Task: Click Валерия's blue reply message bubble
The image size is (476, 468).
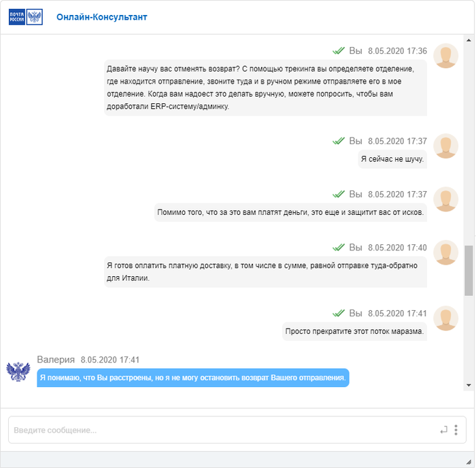Action: (x=193, y=378)
